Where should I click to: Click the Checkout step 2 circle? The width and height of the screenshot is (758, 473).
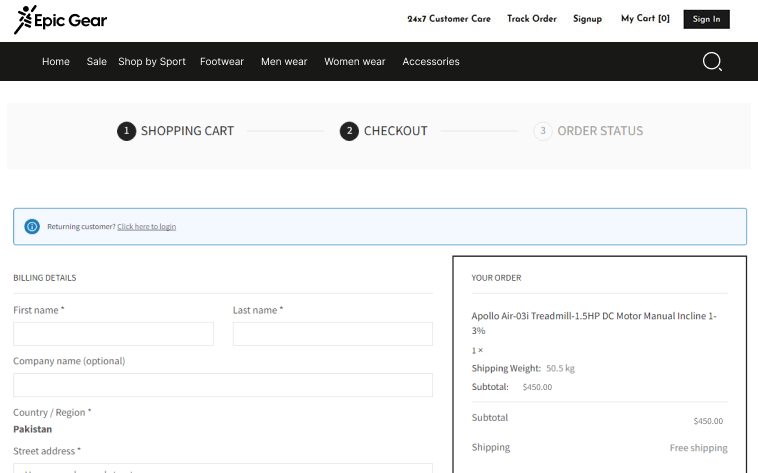click(x=349, y=131)
